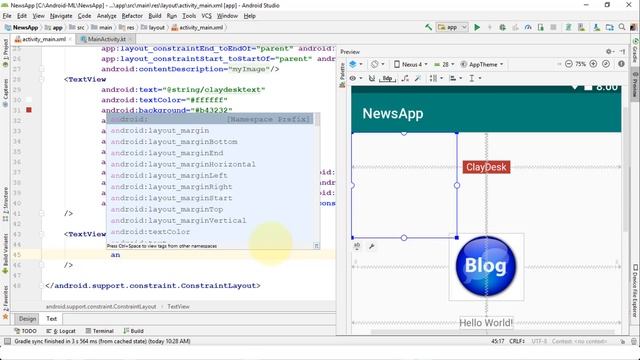Click the ClayDesk TextView in preview
Screen dimensions: 640x360
[x=486, y=167]
